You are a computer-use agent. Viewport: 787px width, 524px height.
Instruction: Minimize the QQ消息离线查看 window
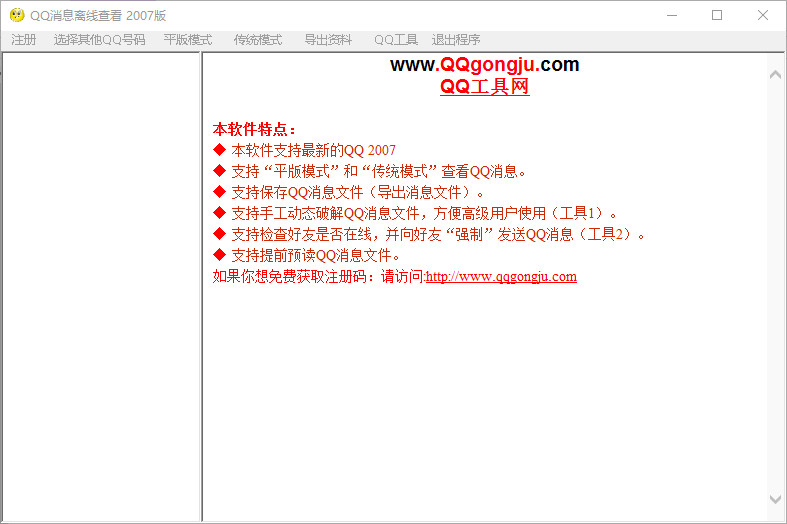672,16
